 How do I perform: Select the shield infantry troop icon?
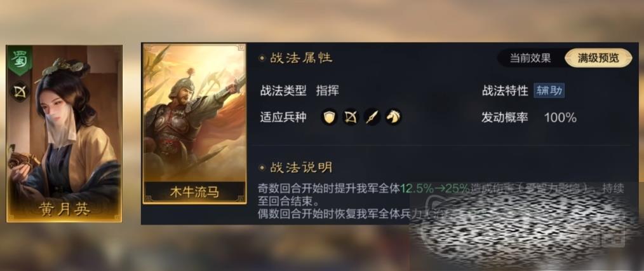click(x=329, y=118)
